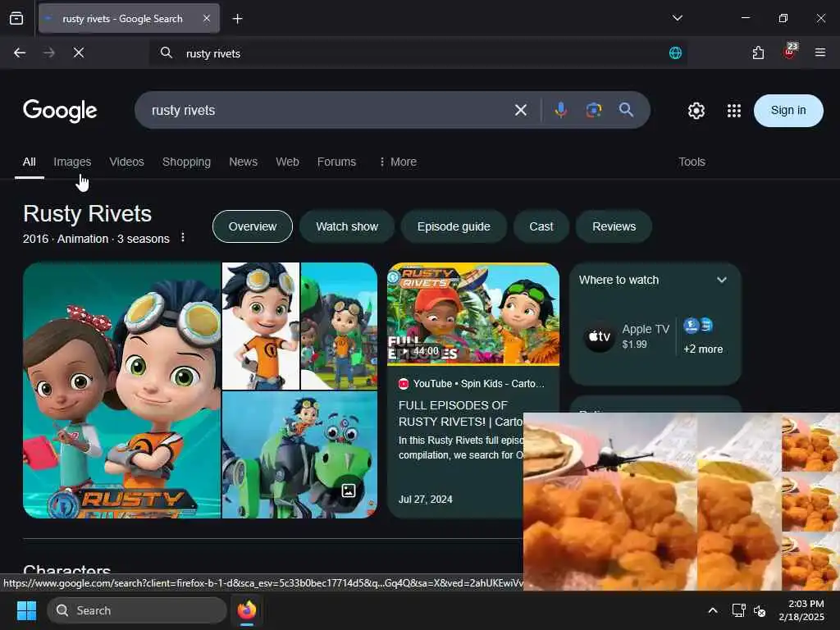840x630 pixels.
Task: Switch to the News results tab
Action: pos(243,162)
